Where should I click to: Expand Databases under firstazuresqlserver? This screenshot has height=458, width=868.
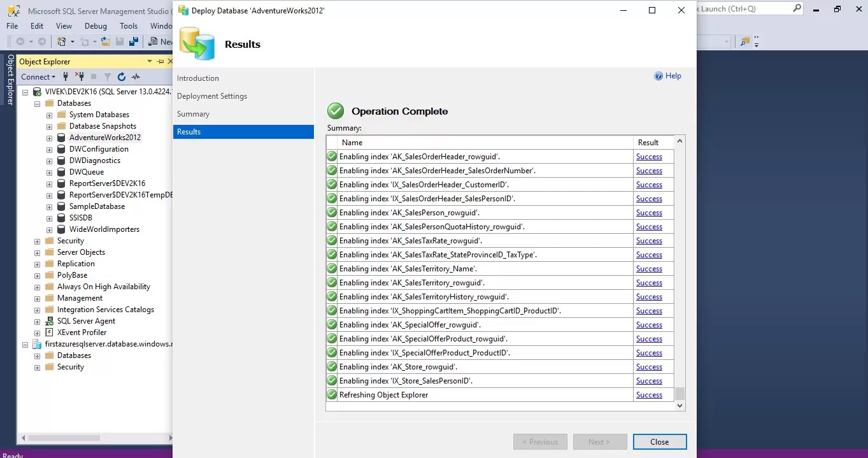37,355
